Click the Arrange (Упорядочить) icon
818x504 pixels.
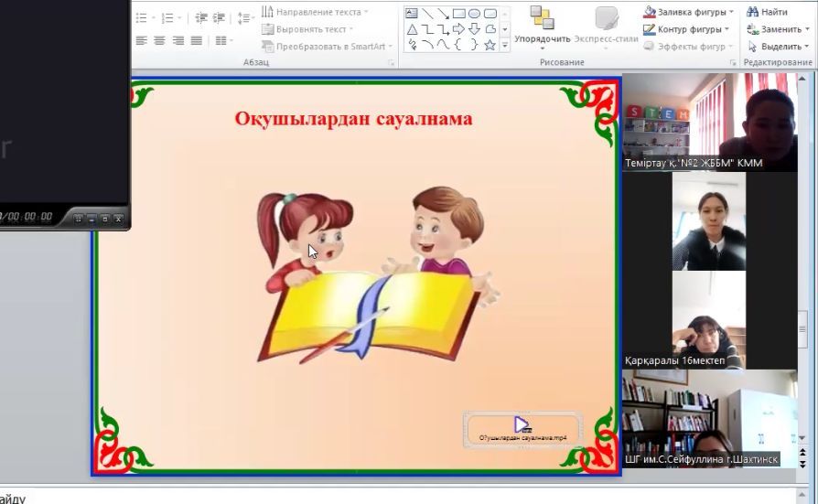[542, 18]
